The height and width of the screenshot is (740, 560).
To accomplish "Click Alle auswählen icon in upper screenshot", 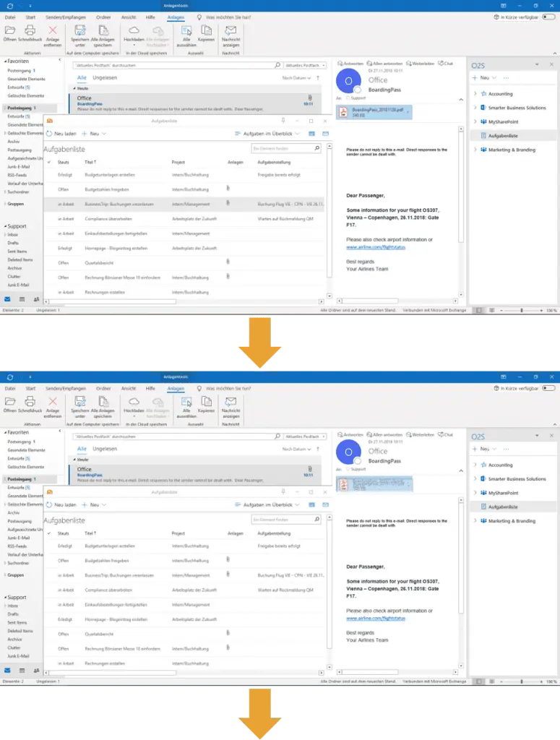I will click(x=186, y=30).
